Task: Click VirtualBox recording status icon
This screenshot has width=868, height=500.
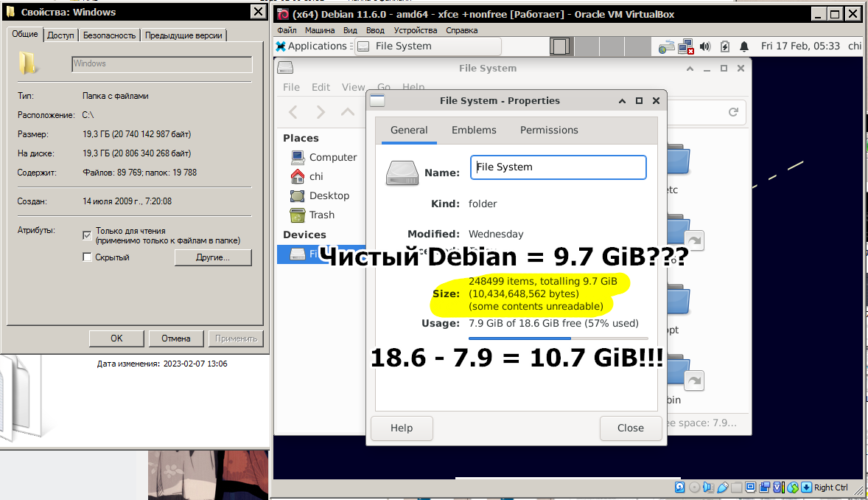Action: (765, 487)
